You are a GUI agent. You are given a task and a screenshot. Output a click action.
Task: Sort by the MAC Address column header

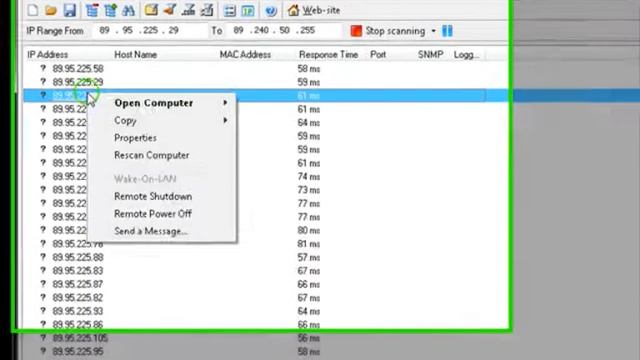245,55
